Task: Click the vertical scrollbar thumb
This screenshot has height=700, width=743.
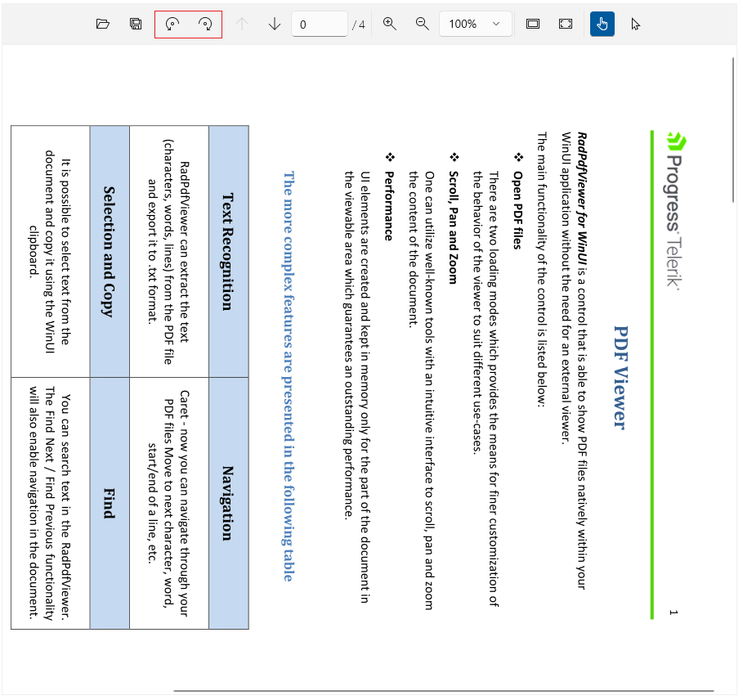Action: point(733,130)
